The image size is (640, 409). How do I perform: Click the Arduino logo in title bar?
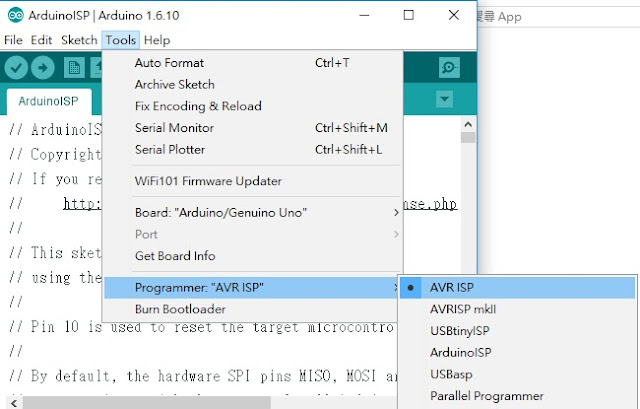point(16,16)
